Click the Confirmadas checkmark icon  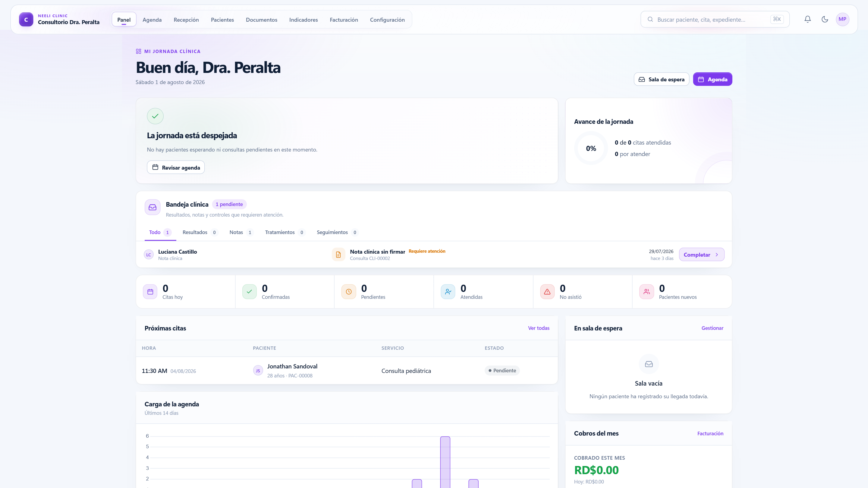(249, 292)
